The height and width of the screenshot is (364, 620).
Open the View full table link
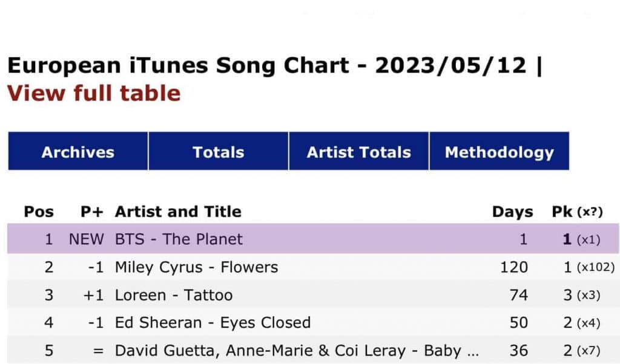94,93
